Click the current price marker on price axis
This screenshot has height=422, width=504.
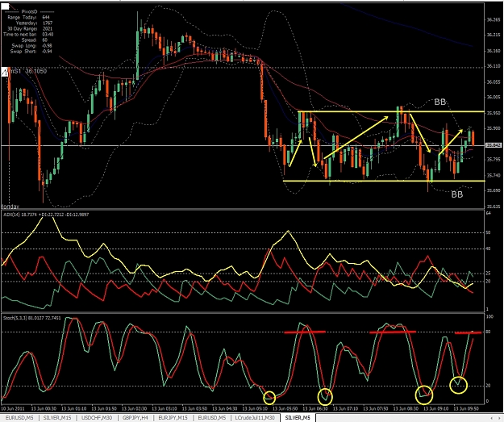[x=493, y=145]
